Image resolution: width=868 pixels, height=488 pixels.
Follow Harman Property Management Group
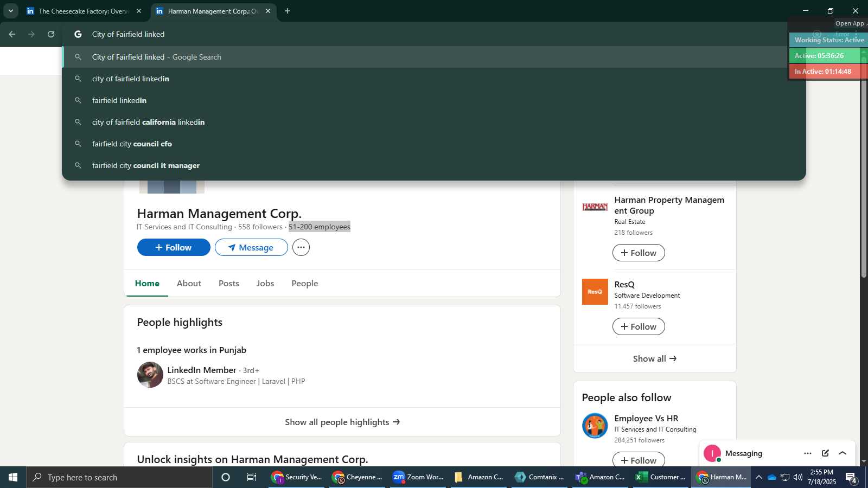point(639,253)
